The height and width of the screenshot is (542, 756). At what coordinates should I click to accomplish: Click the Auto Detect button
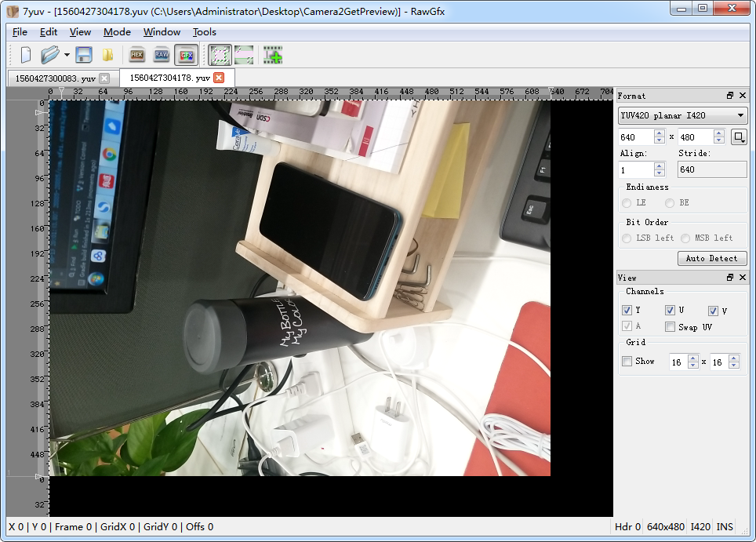(x=711, y=258)
